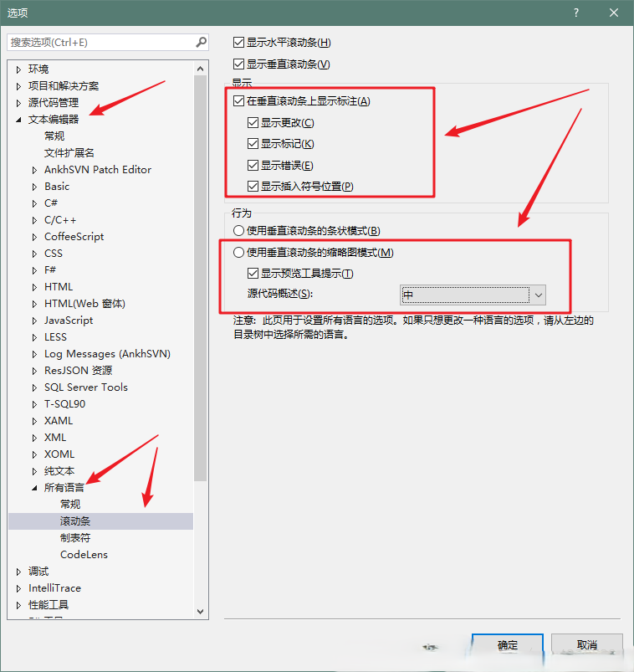634x672 pixels.
Task: Expand the LESS node
Action: (34, 337)
